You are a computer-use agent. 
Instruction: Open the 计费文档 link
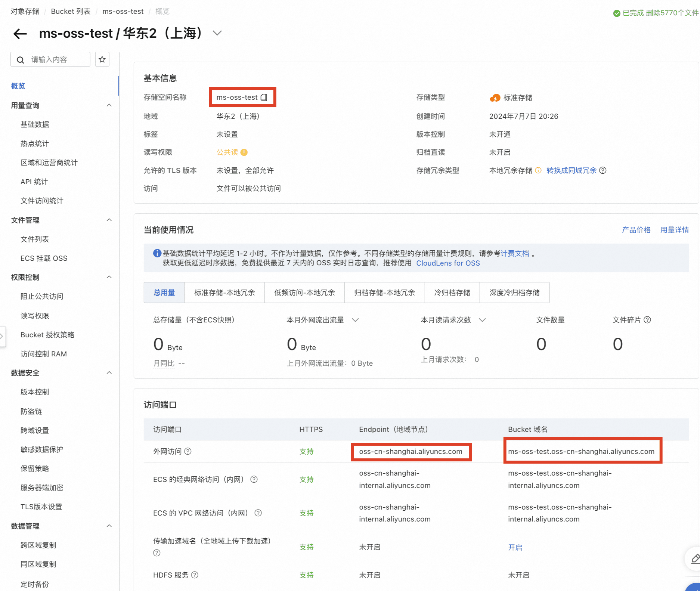(x=515, y=253)
